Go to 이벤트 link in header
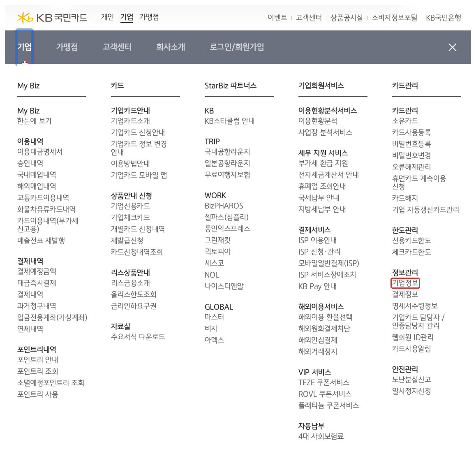476x454 pixels. 277,18
